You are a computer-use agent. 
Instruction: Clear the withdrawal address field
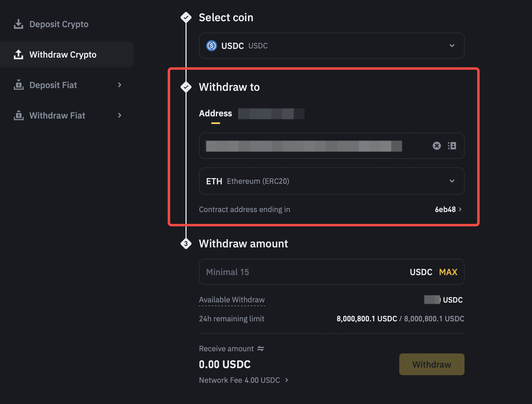[437, 146]
